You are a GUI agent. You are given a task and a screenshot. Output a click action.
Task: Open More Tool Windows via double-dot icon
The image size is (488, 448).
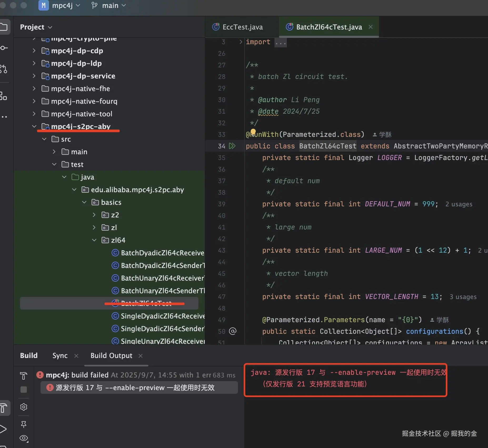(x=4, y=117)
